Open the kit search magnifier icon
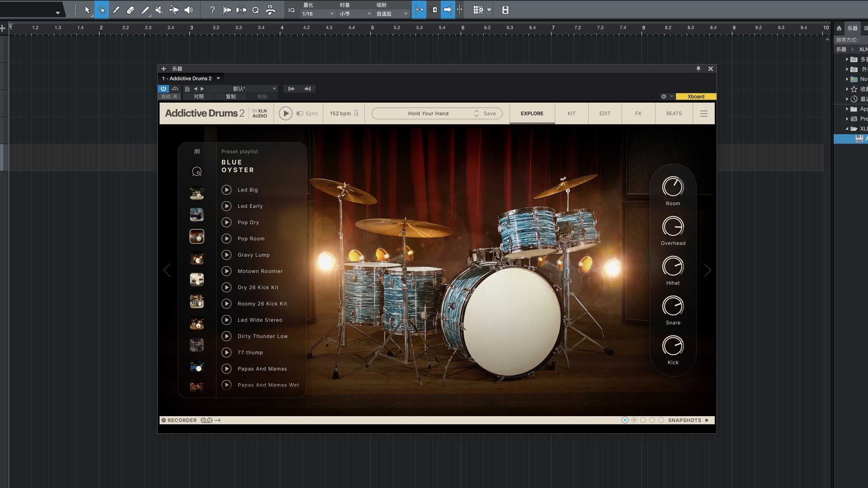The width and height of the screenshot is (868, 488). (x=197, y=172)
